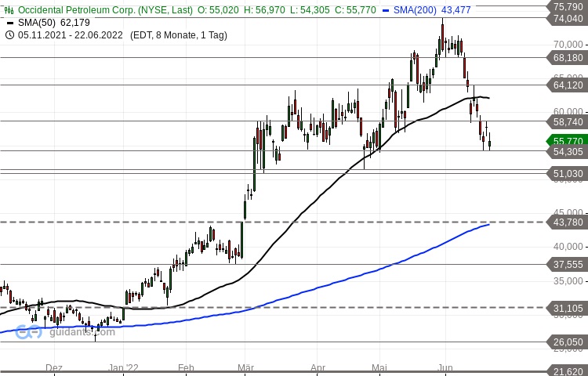Screen dimensions: 588x376
Task: Click the 64,120 price level label
Action: (568, 85)
